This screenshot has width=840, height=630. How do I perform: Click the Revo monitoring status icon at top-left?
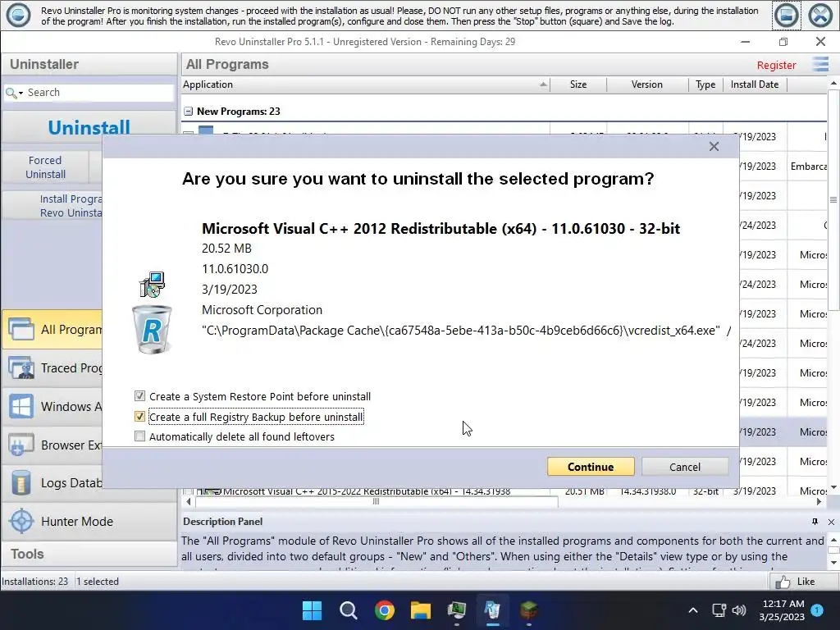point(18,15)
